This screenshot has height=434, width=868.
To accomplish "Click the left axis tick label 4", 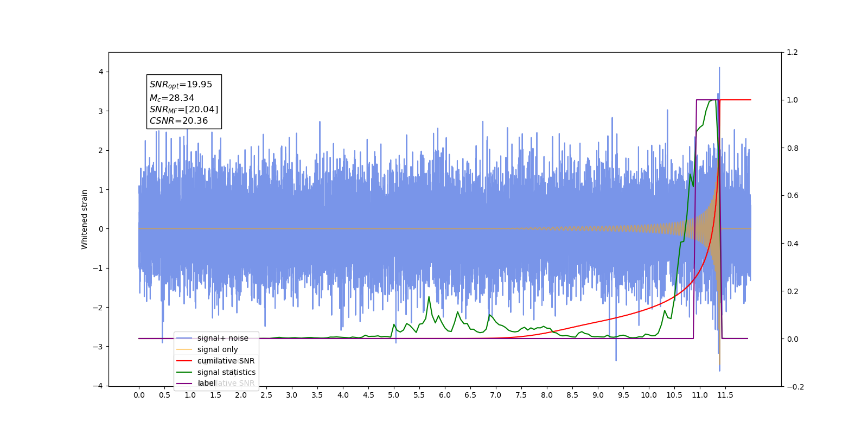I will [100, 72].
